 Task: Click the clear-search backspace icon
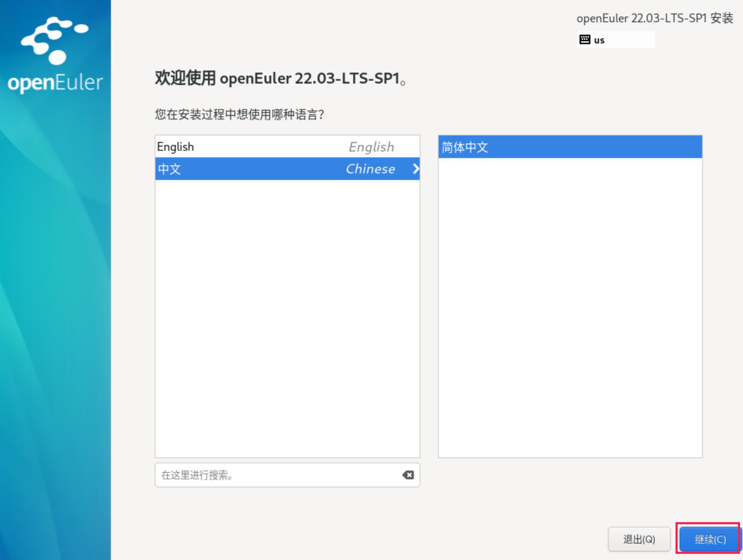tap(408, 475)
